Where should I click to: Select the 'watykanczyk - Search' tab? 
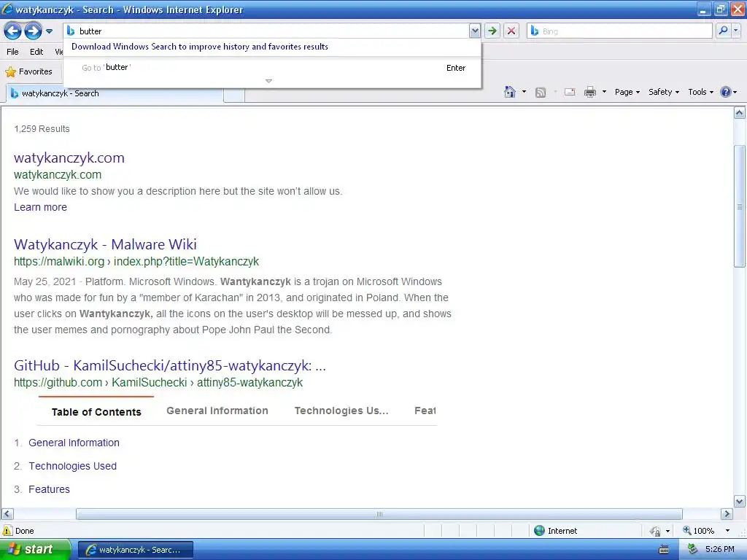(x=115, y=93)
